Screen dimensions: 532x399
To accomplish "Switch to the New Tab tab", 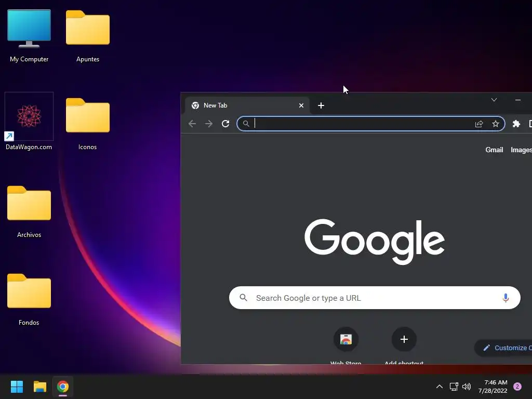I will point(247,105).
